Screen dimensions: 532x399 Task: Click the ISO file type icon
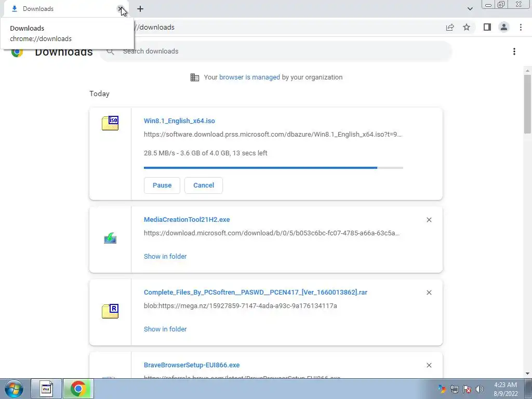coord(110,123)
